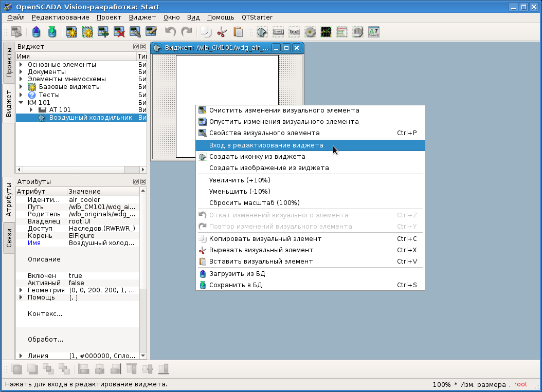Click the undo arrow in toolbar
The height and width of the screenshot is (392, 542).
[x=170, y=32]
